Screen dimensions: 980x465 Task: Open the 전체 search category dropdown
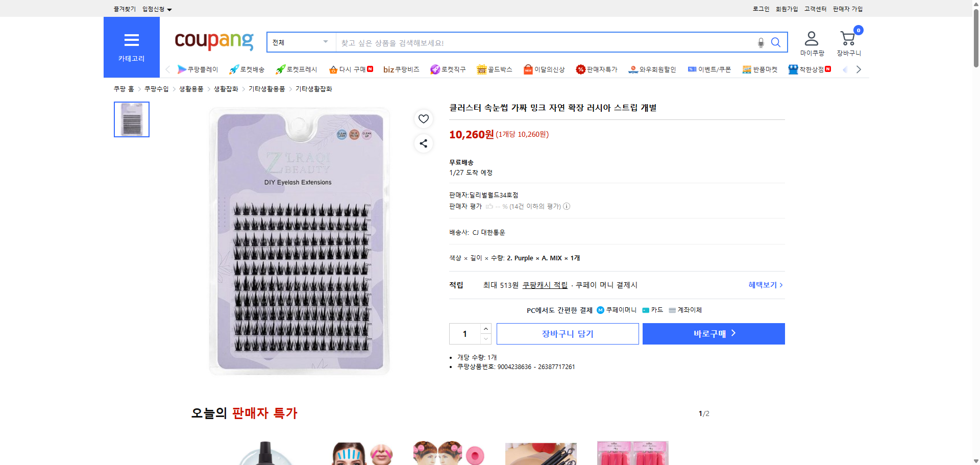tap(301, 42)
